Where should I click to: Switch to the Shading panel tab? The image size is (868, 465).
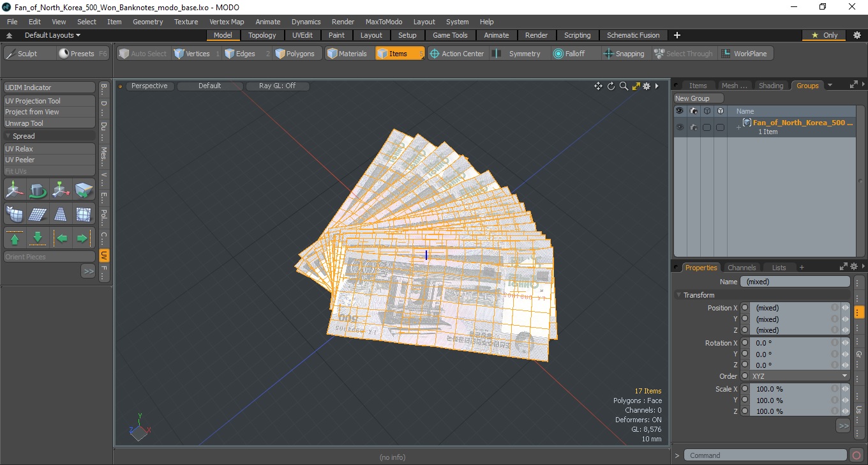(771, 86)
